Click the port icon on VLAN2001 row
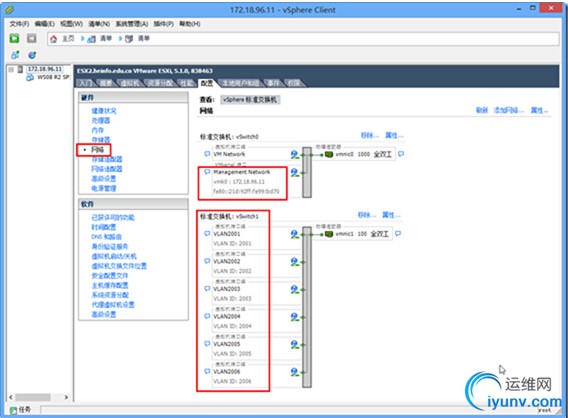568x418 pixels. pyautogui.click(x=295, y=234)
